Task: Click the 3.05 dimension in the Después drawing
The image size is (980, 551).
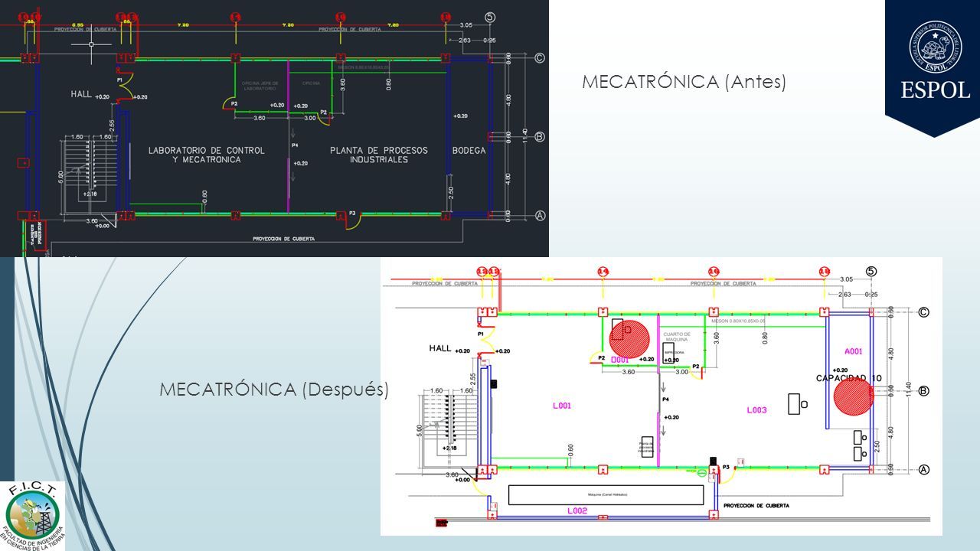Action: (x=846, y=279)
